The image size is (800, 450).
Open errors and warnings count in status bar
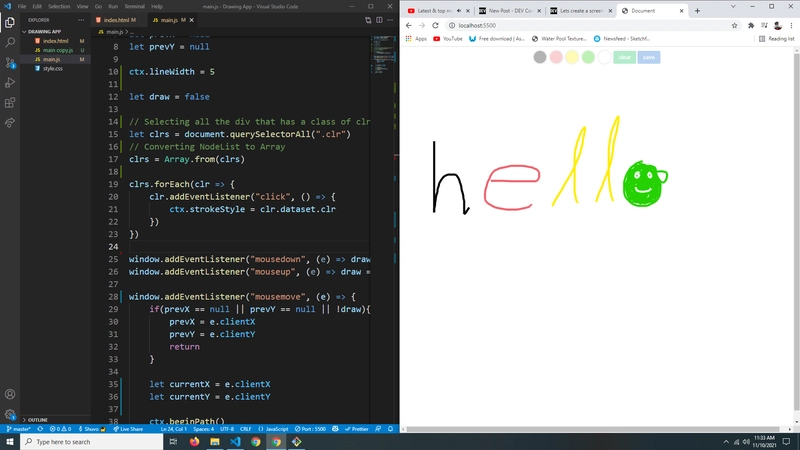60,429
